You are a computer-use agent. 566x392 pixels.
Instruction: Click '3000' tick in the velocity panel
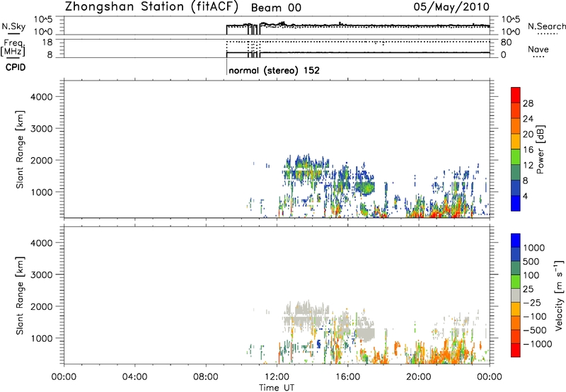click(x=42, y=275)
